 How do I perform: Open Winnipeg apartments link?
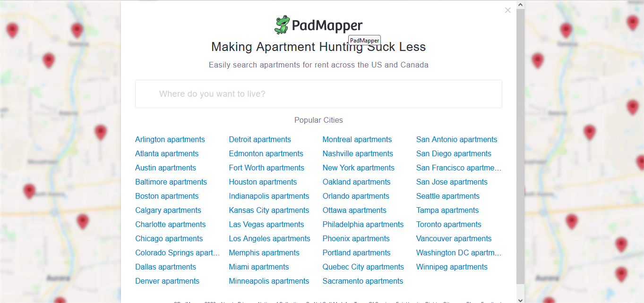[452, 267]
